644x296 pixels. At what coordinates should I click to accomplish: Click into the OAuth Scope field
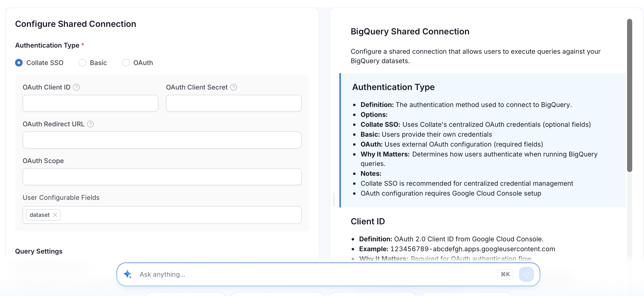[x=162, y=177]
